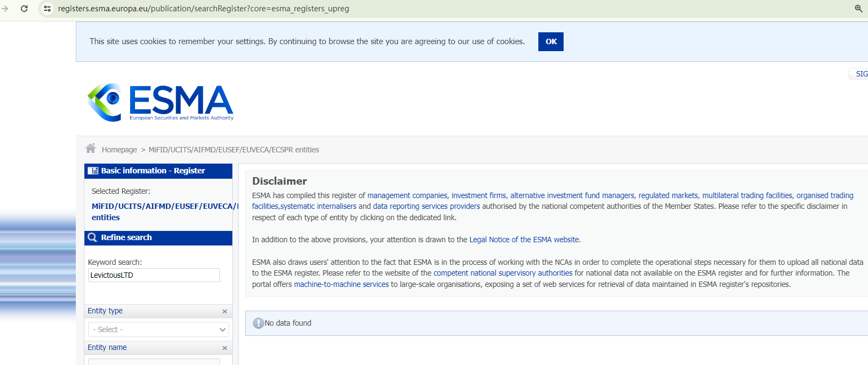The height and width of the screenshot is (365, 868).
Task: Open the machine-to-machine services link
Action: [x=341, y=284]
